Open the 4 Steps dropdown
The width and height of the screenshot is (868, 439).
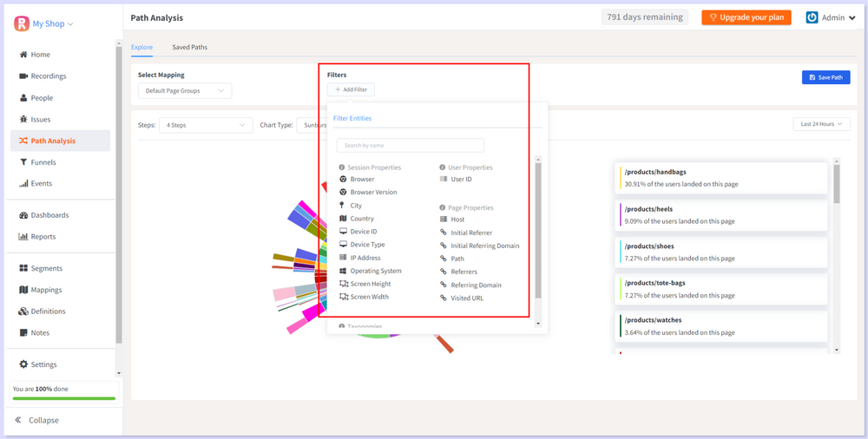[206, 125]
